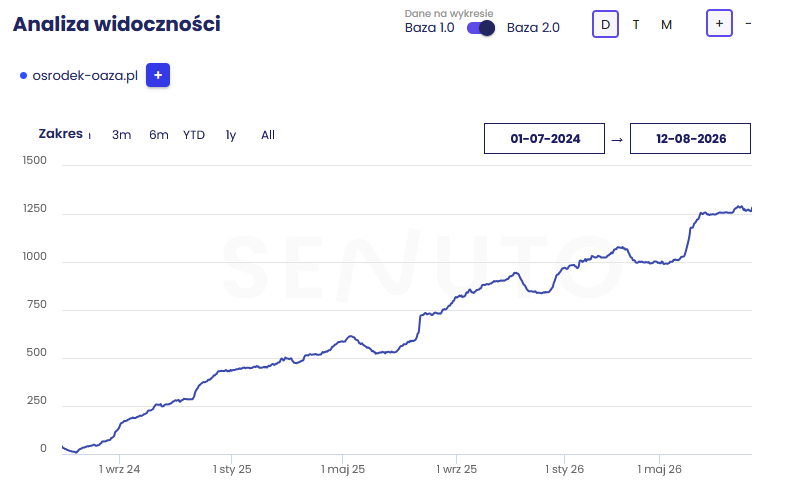This screenshot has width=787, height=482.
Task: Choose the YTD range option
Action: point(194,135)
